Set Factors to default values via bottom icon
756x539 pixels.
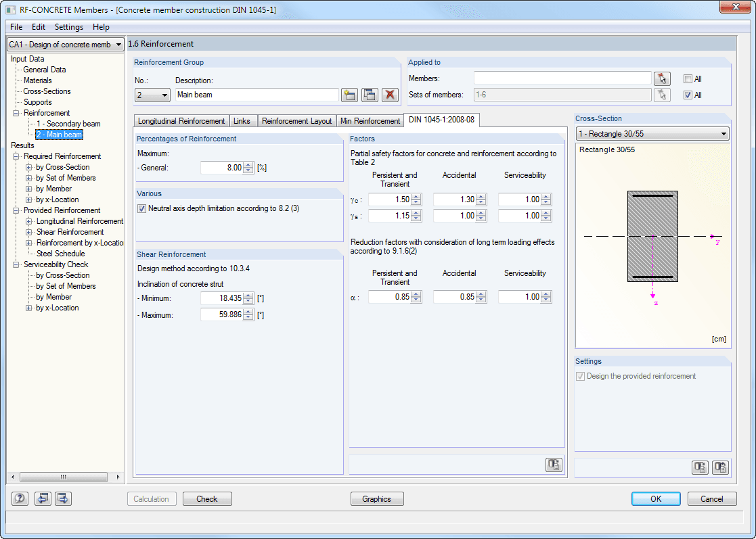point(553,465)
